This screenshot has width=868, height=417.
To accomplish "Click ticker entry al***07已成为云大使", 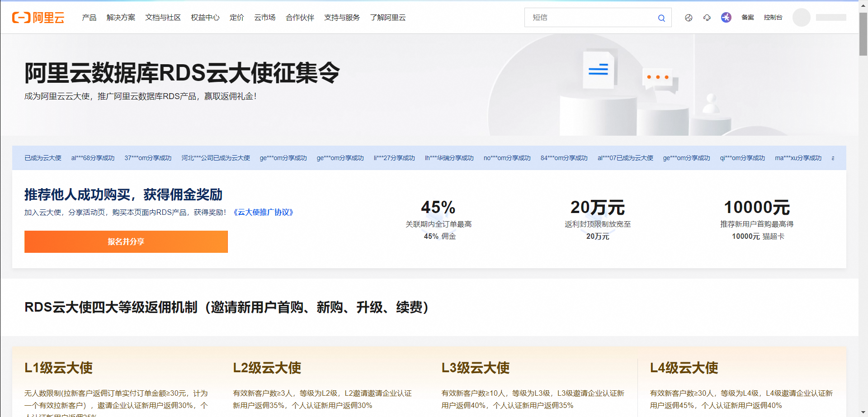I will coord(625,158).
